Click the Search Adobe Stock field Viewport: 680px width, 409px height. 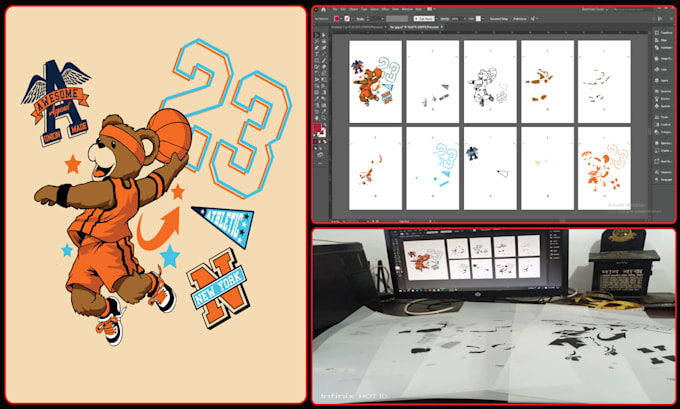pyautogui.click(x=634, y=10)
